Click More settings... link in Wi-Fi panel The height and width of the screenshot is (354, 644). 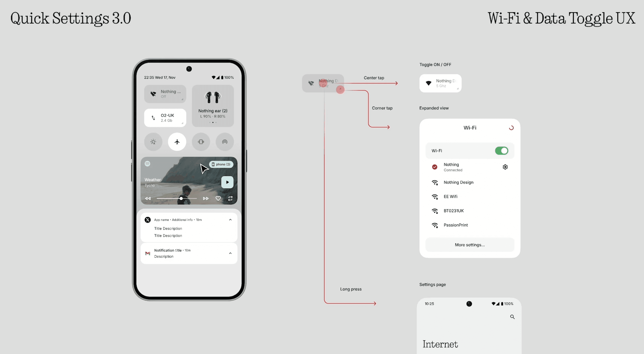[x=469, y=245]
